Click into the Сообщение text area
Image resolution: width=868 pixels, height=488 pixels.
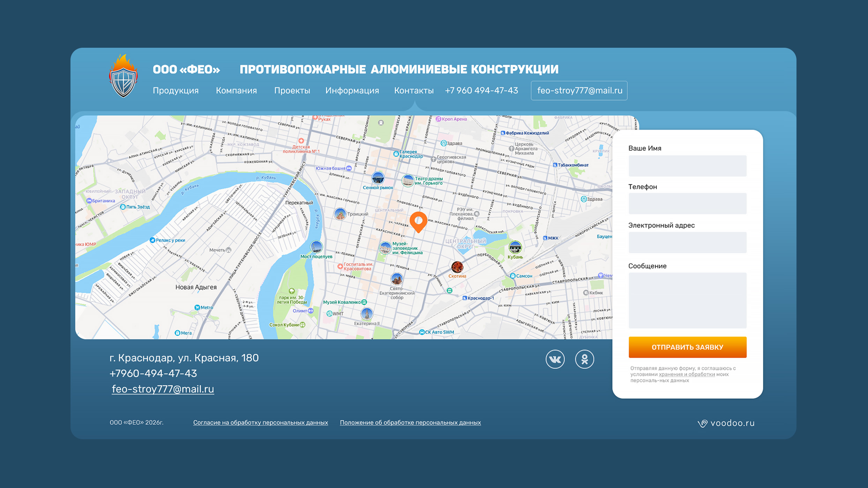(x=687, y=300)
